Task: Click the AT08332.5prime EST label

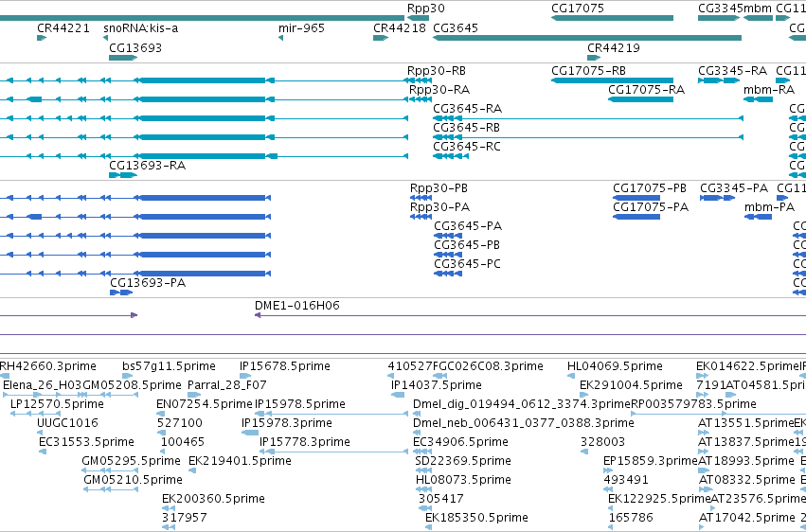Action: tap(747, 481)
